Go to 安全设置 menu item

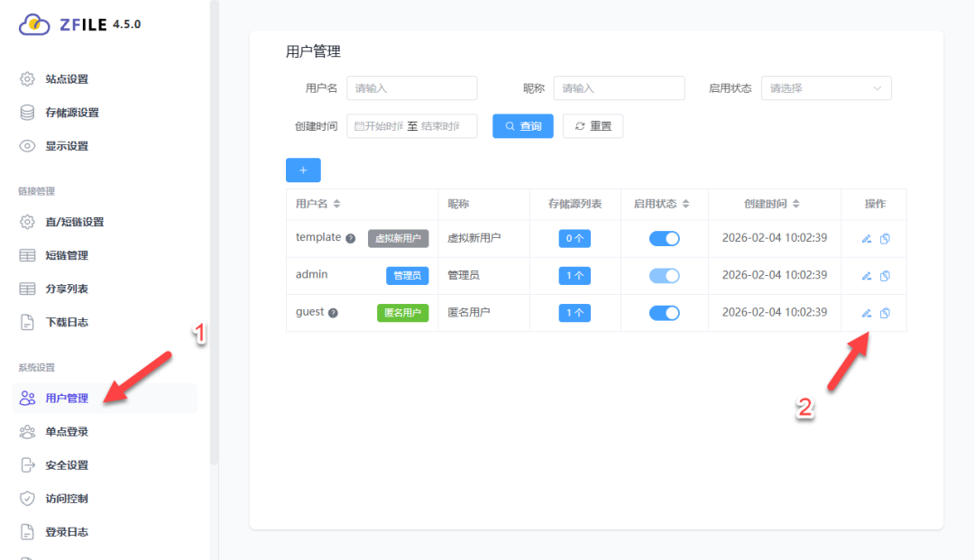67,465
